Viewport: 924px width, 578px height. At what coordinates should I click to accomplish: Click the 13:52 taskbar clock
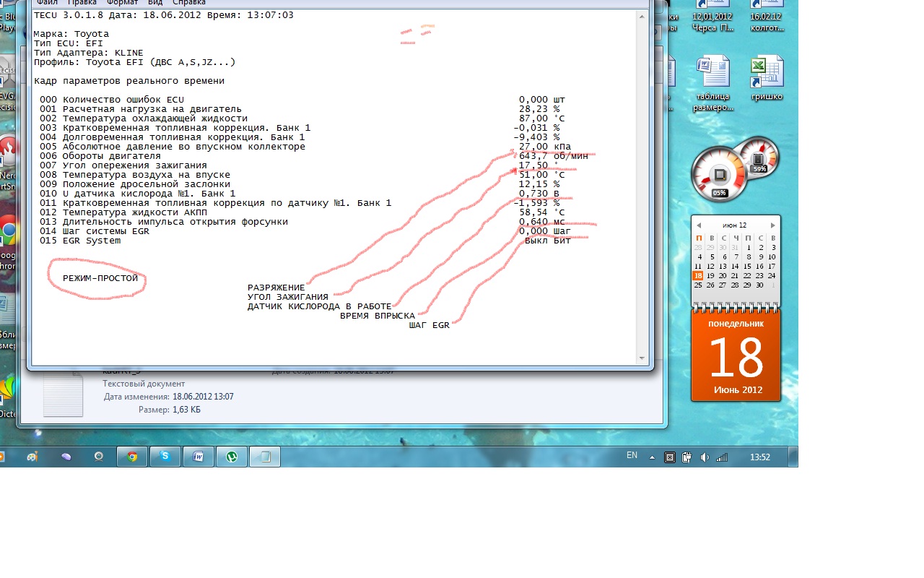point(760,457)
